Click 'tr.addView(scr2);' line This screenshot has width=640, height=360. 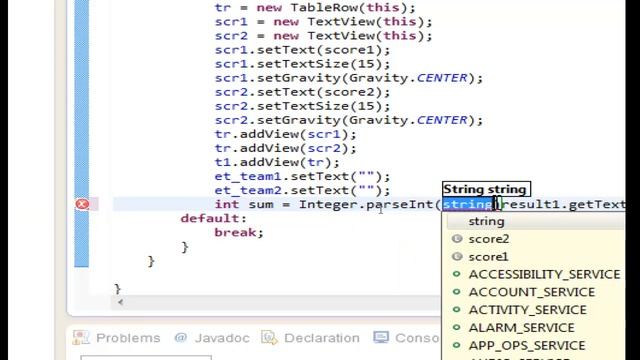[x=285, y=148]
